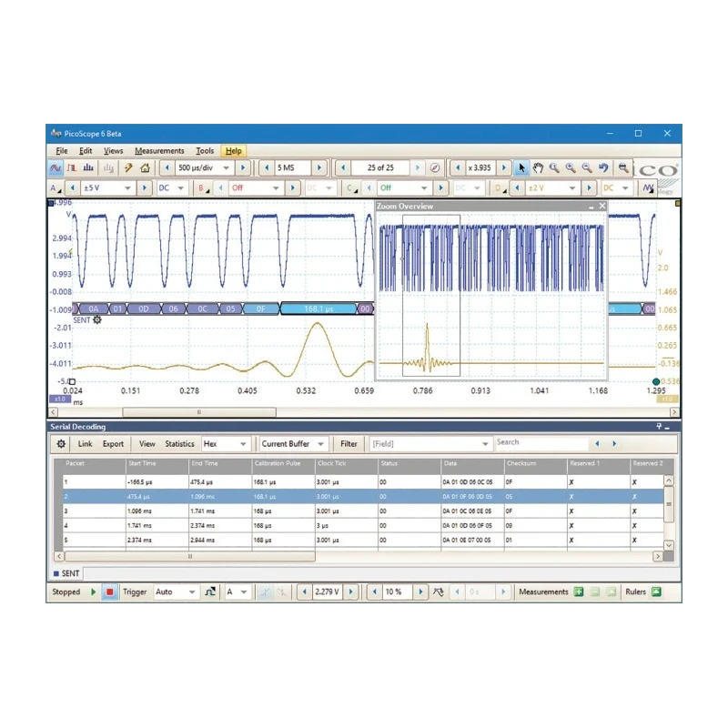
Task: Close the Zoom Overview window
Action: pyautogui.click(x=602, y=206)
